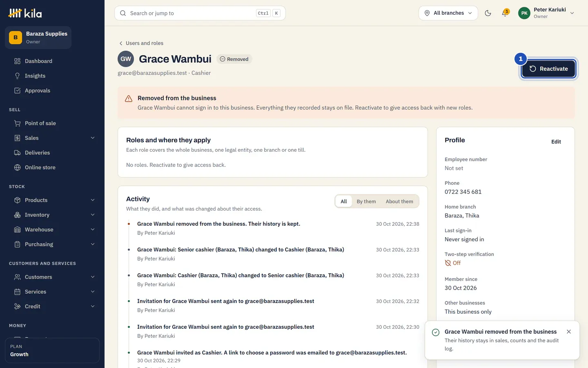
Task: Open the All branches dropdown
Action: (448, 13)
